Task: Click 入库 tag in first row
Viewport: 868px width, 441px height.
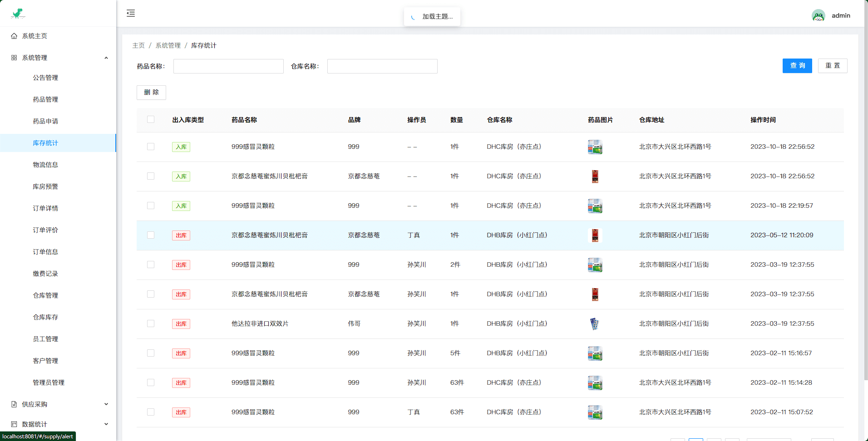Action: pyautogui.click(x=181, y=147)
